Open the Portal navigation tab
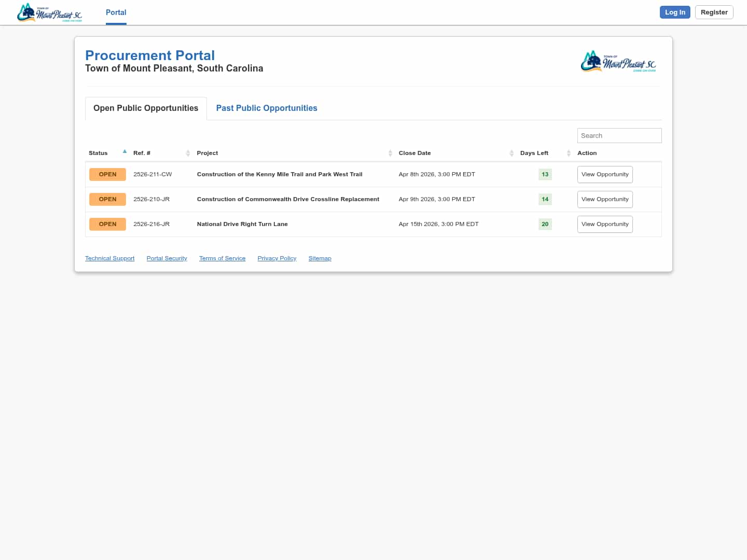The image size is (747, 560). pyautogui.click(x=116, y=12)
